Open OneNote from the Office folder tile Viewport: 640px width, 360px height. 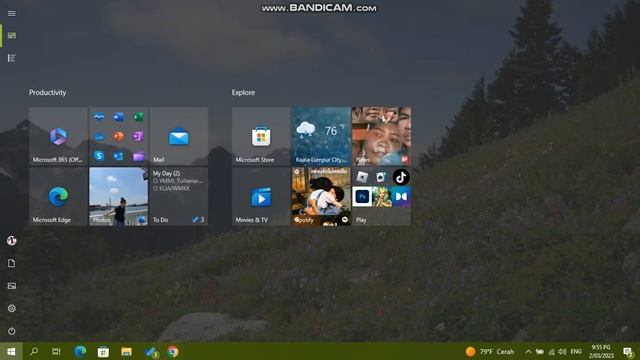point(138,136)
